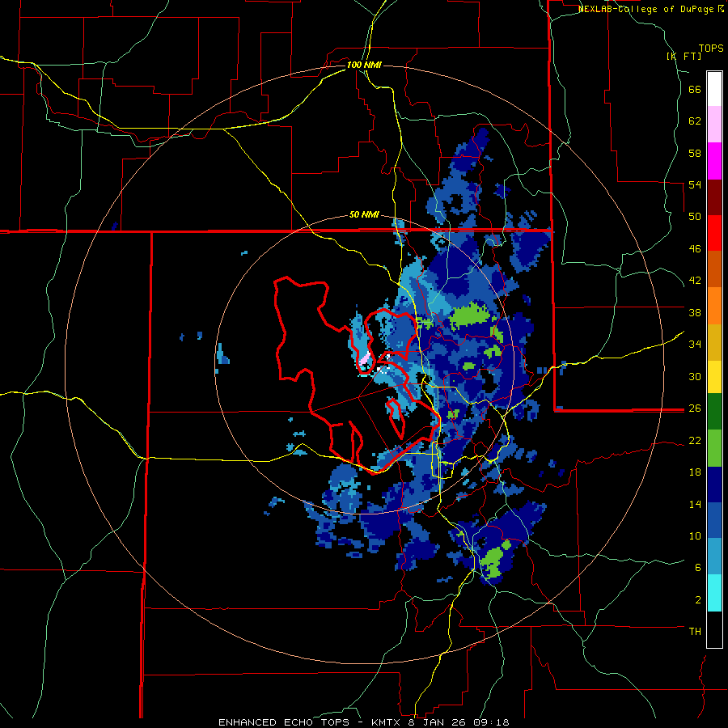This screenshot has width=728, height=728.
Task: Click the legend value "30"
Action: point(695,376)
